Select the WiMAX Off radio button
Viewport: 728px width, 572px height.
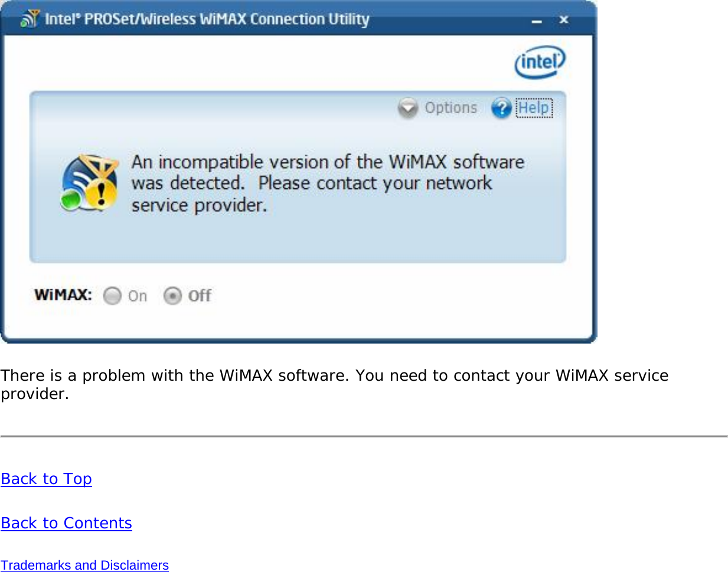pyautogui.click(x=172, y=296)
